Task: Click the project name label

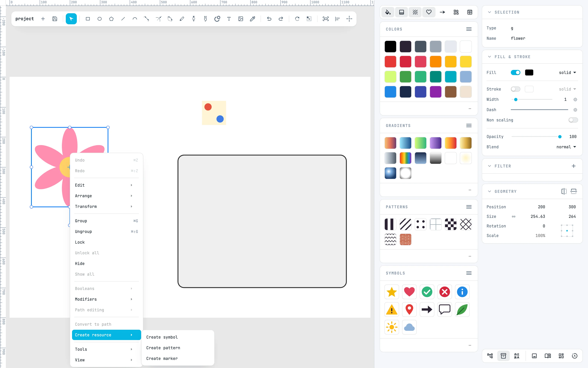Action: (25, 19)
